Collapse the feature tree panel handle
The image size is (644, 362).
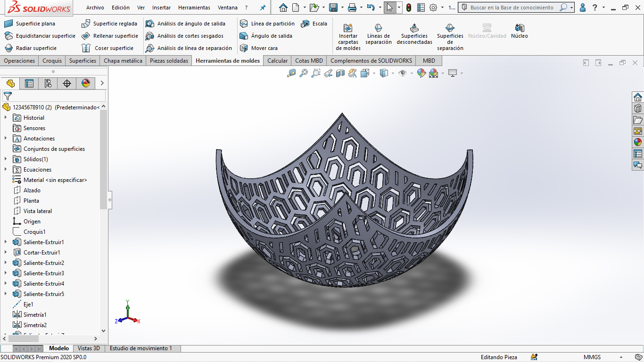pyautogui.click(x=110, y=200)
